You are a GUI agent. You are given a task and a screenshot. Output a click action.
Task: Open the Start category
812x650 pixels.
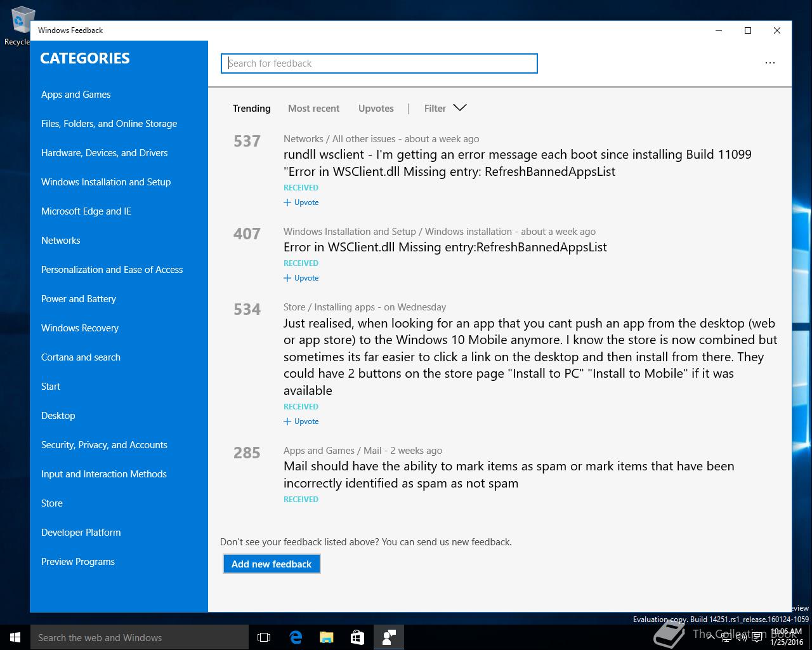pos(51,387)
